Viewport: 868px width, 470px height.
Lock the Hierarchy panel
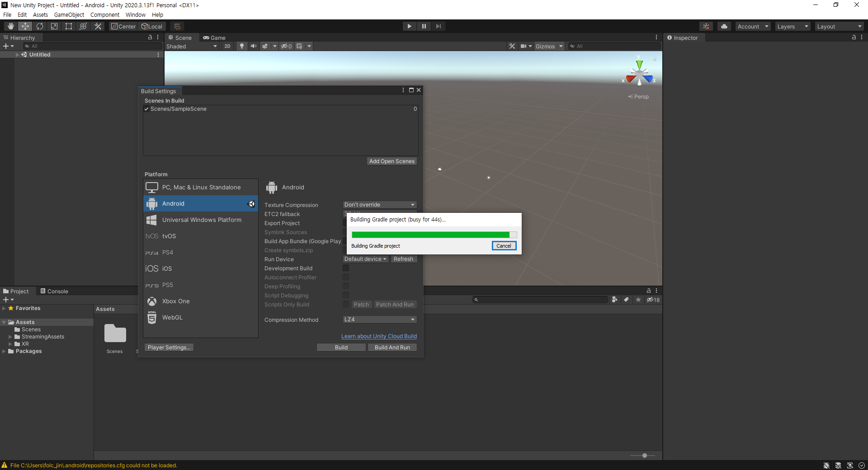pos(150,38)
